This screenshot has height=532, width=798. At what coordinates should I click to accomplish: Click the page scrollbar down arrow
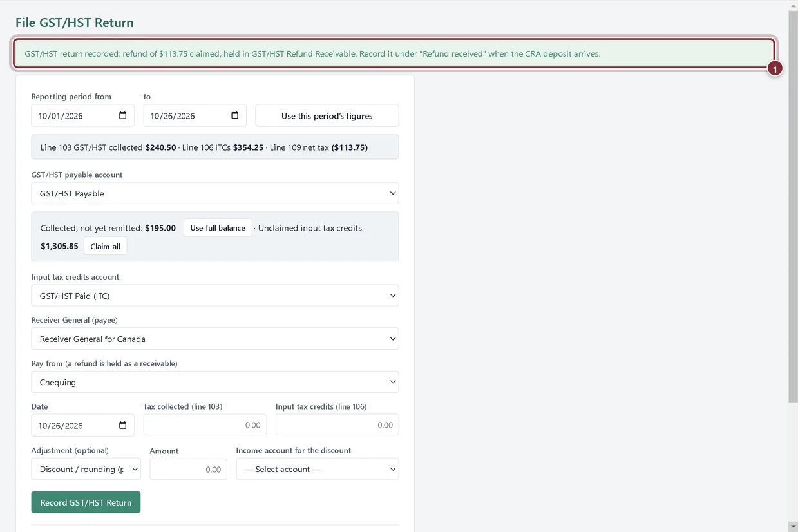[793, 527]
